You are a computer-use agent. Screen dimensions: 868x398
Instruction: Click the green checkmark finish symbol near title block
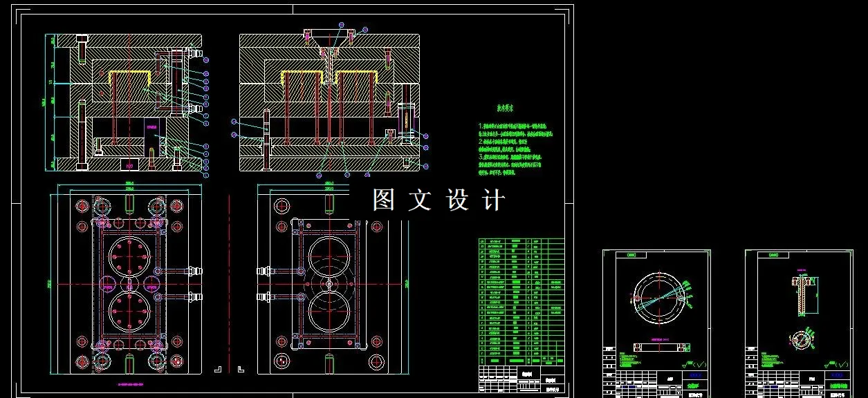point(701,363)
